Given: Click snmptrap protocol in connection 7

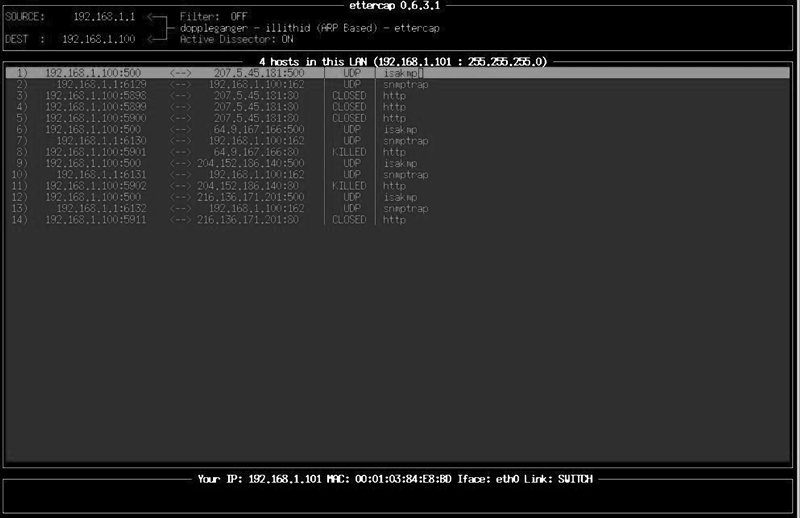Looking at the screenshot, I should coord(406,140).
